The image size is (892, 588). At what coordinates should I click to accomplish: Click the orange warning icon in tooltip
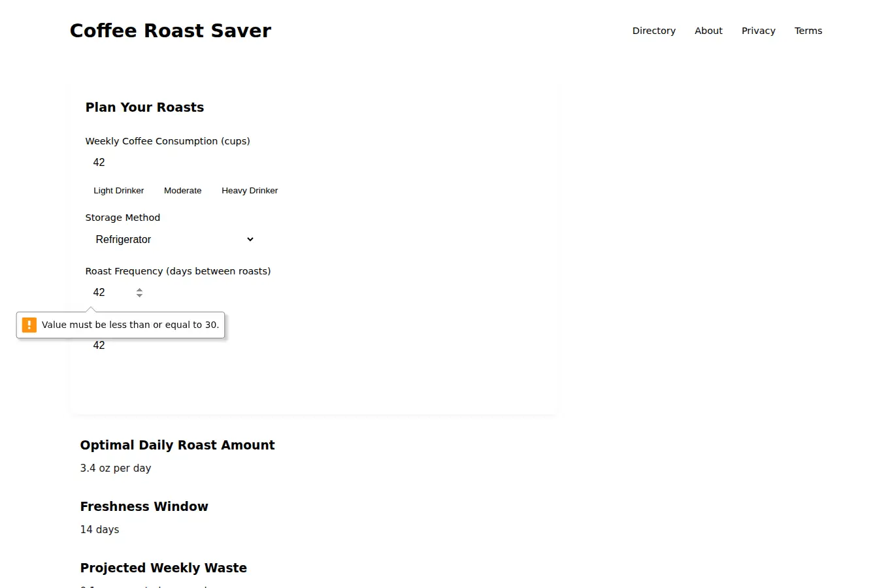(29, 325)
